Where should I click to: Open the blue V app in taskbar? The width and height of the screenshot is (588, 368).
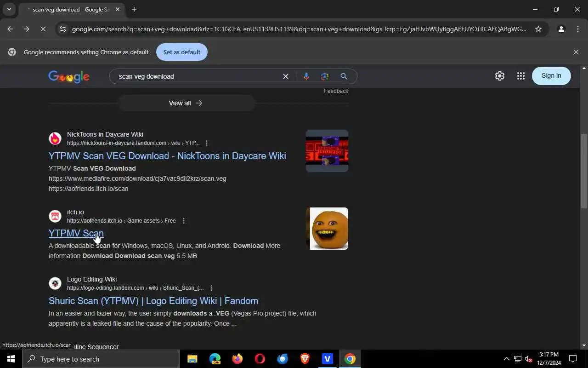(328, 359)
